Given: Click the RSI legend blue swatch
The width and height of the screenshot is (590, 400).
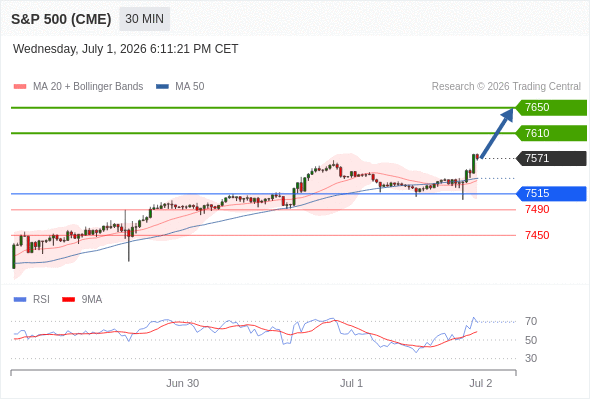Looking at the screenshot, I should (20, 300).
